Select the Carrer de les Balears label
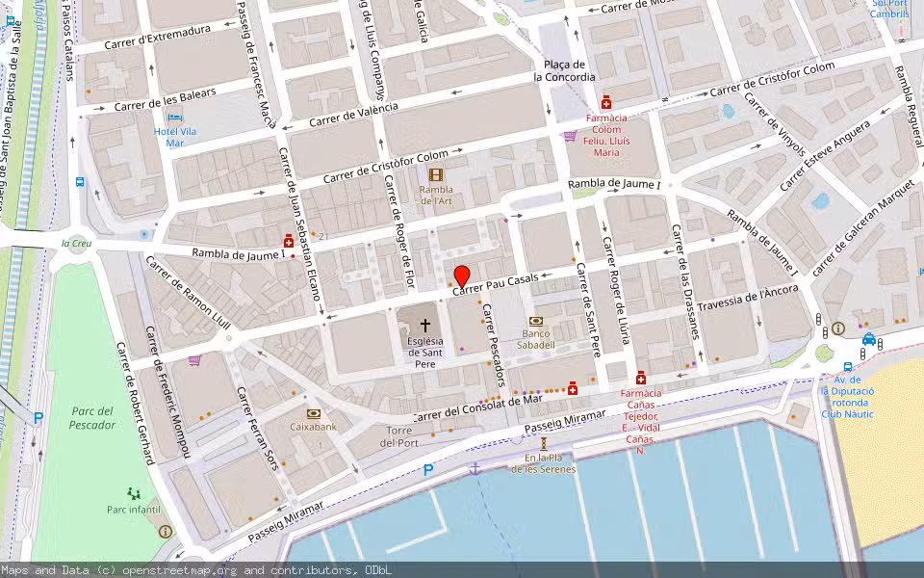Screen dimensions: 924x578 165,99
